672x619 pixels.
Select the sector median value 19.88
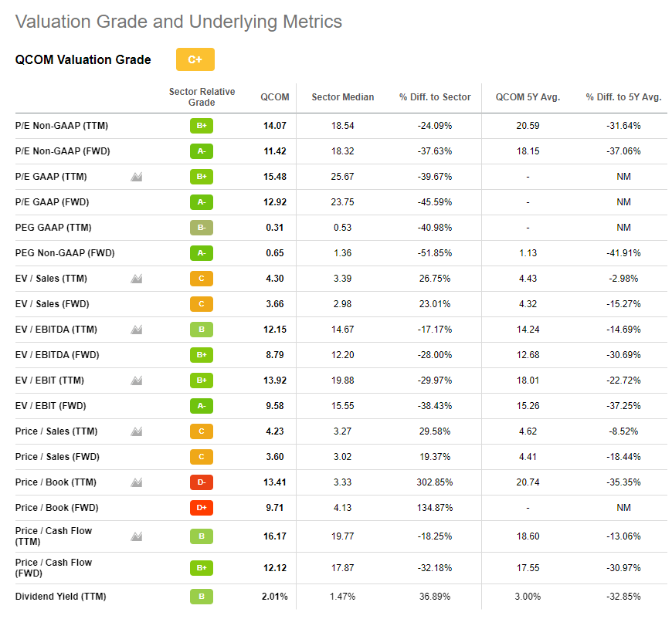[x=342, y=381]
